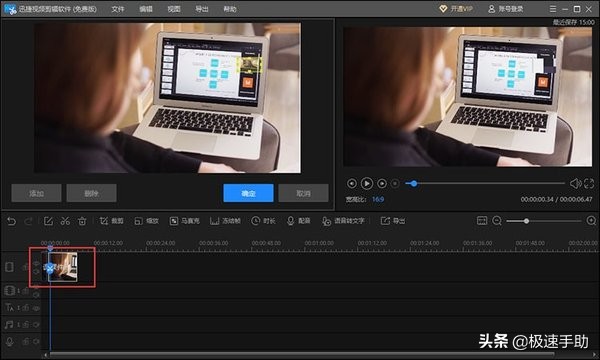Viewport: 600px width, 360px height.
Task: Fit the timeline to the window
Action: [x=482, y=221]
